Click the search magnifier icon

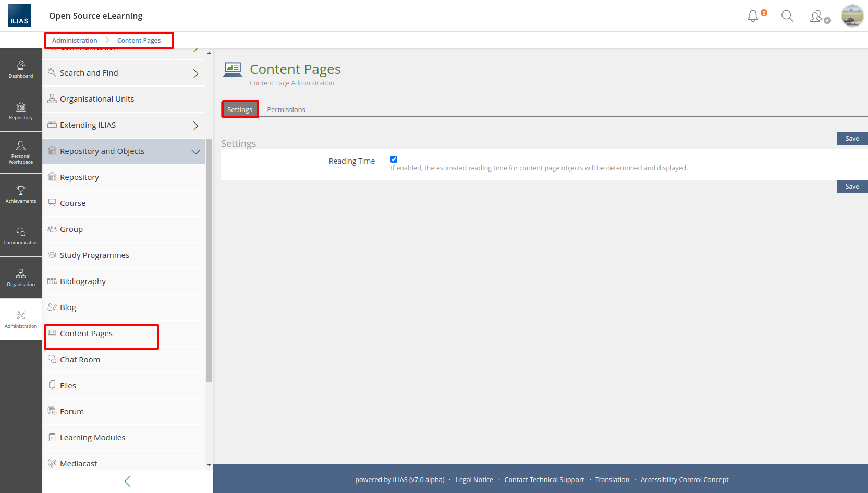787,16
